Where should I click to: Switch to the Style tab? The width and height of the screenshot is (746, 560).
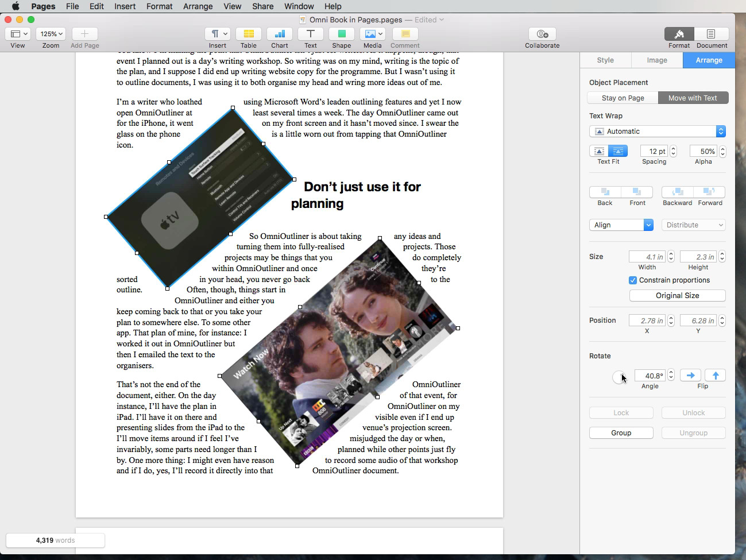(605, 60)
